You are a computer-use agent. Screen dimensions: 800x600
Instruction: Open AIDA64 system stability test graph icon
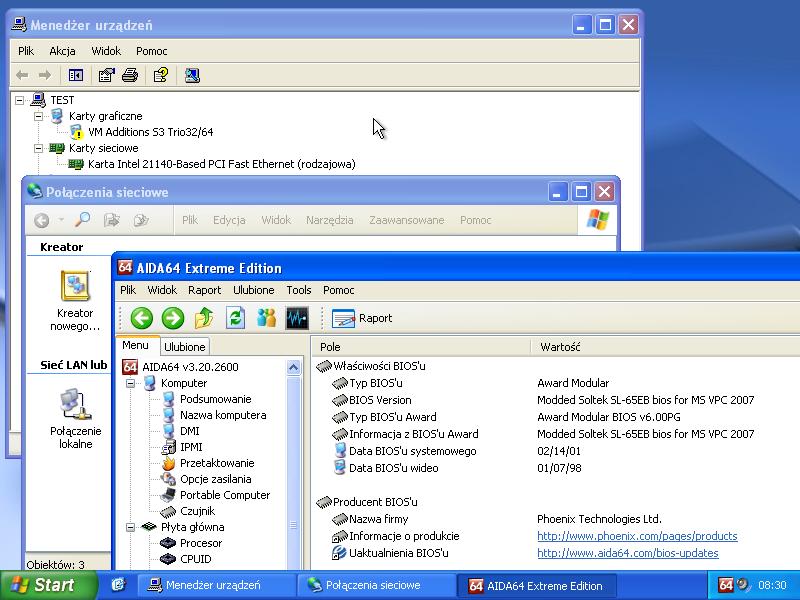pyautogui.click(x=297, y=318)
